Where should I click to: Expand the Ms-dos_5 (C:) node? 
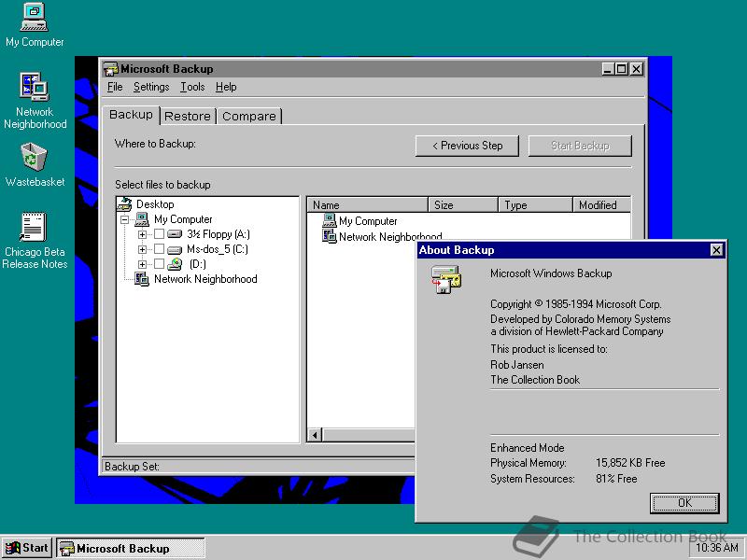pyautogui.click(x=142, y=249)
